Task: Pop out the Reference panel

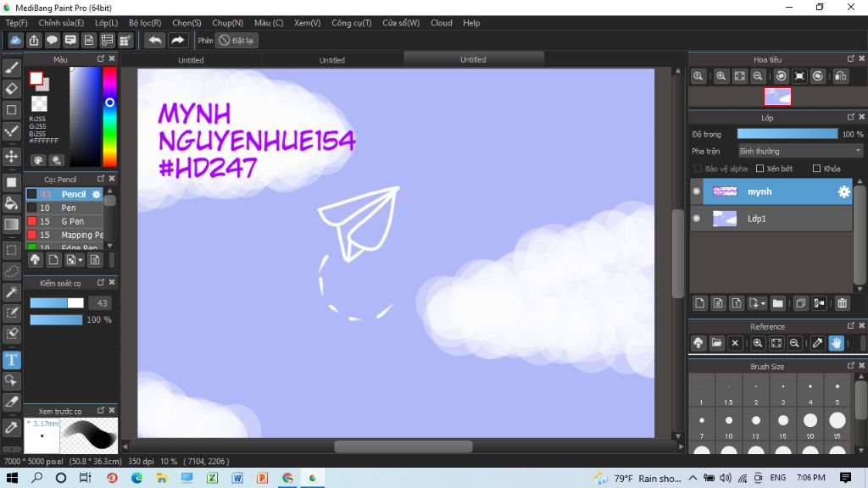Action: click(851, 326)
